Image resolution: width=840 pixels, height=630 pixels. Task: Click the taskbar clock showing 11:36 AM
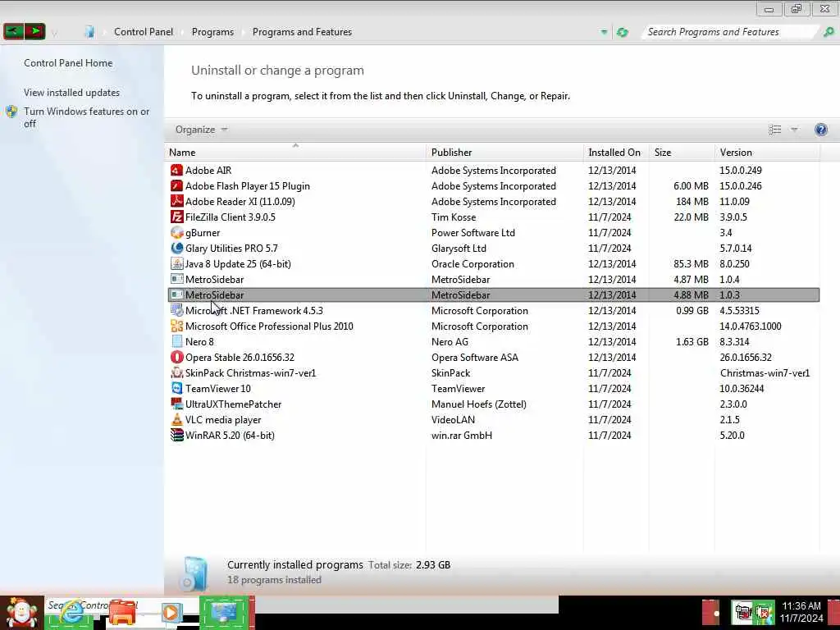pos(801,606)
